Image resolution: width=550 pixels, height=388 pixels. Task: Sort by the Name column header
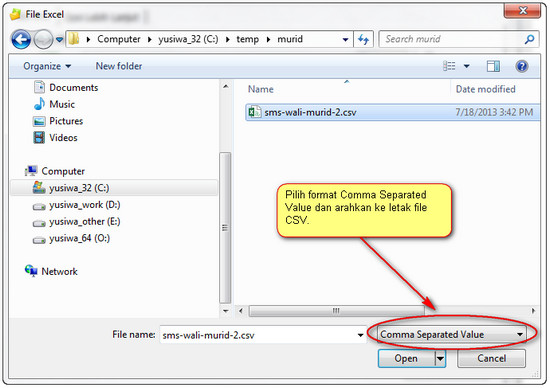point(261,89)
